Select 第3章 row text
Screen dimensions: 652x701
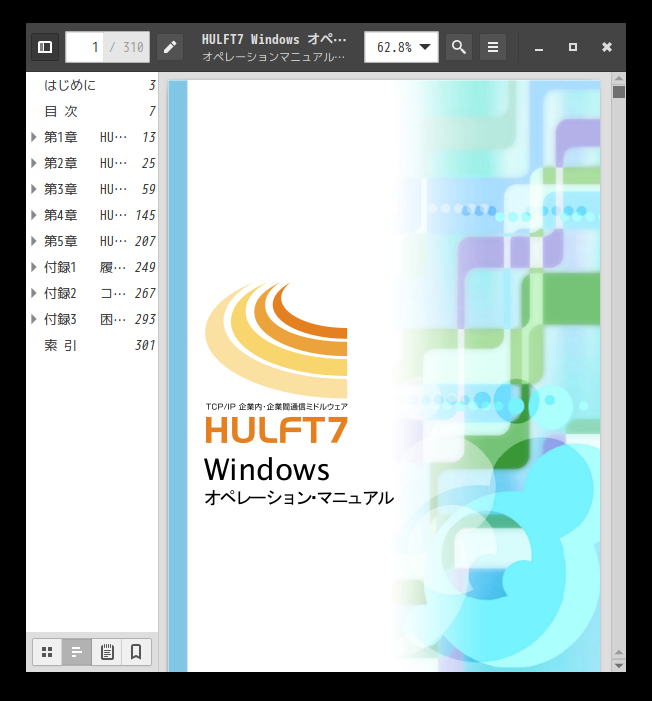(85, 189)
